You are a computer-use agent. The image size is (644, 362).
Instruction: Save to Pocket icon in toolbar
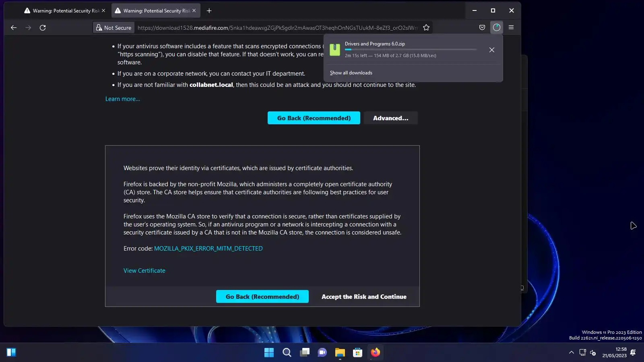482,28
